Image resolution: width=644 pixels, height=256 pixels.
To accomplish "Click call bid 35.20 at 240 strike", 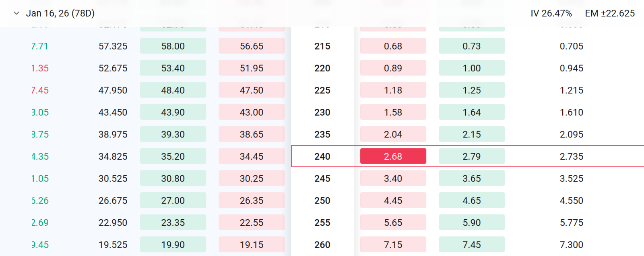I will [173, 156].
